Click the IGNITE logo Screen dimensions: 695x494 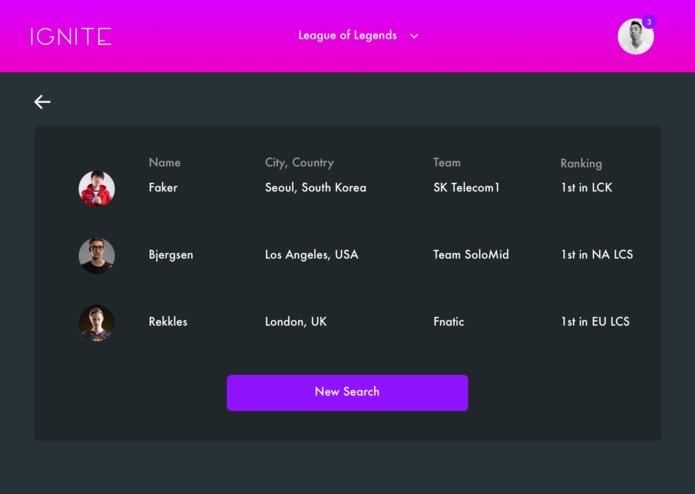pos(70,36)
